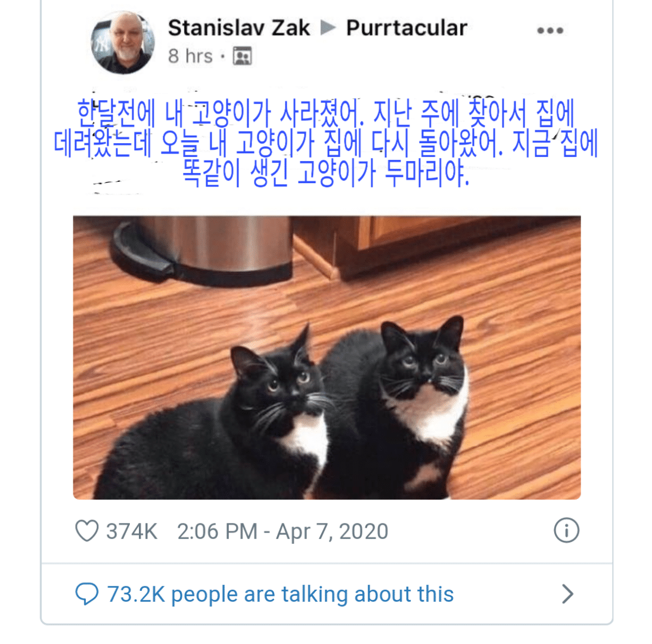Open the 8 hrs post timestamp
This screenshot has width=652, height=644.
(x=190, y=56)
